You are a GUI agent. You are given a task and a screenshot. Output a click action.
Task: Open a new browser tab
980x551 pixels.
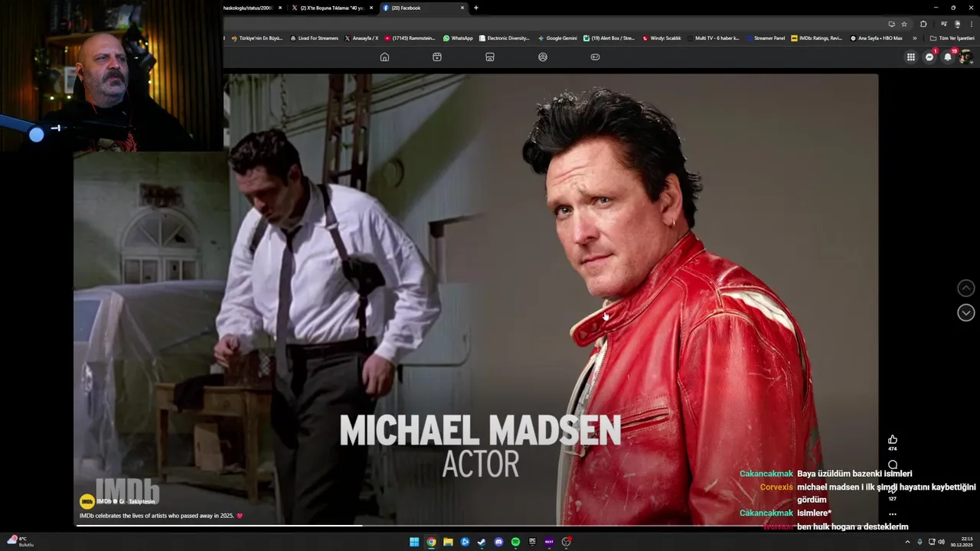point(476,8)
